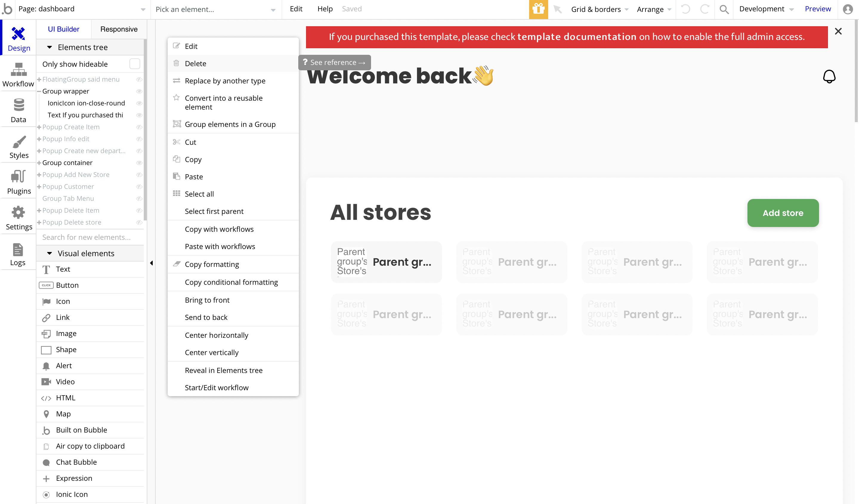Select Copy formatting in context menu
The height and width of the screenshot is (504, 859).
tap(212, 264)
